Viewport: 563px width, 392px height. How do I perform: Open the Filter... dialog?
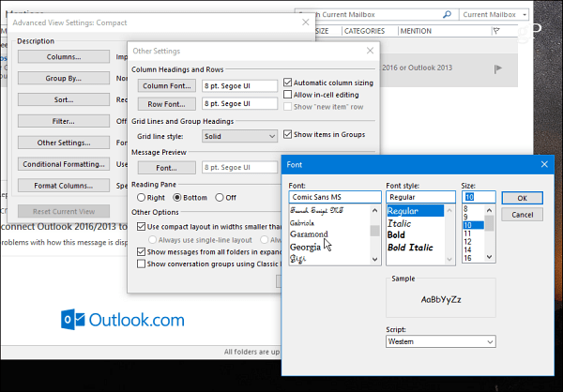(64, 121)
